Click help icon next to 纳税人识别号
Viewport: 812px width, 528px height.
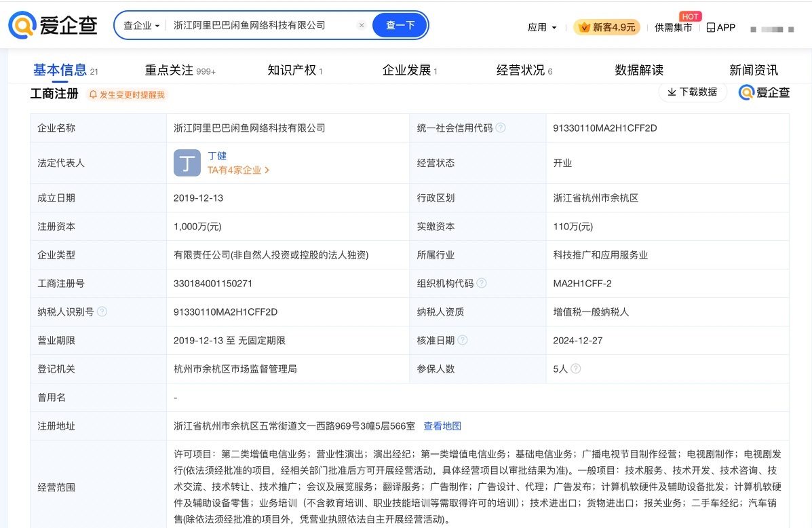[x=102, y=312]
